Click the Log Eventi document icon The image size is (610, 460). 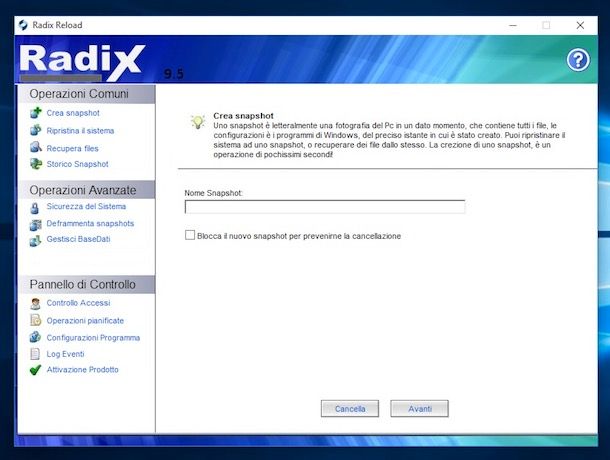(x=35, y=354)
